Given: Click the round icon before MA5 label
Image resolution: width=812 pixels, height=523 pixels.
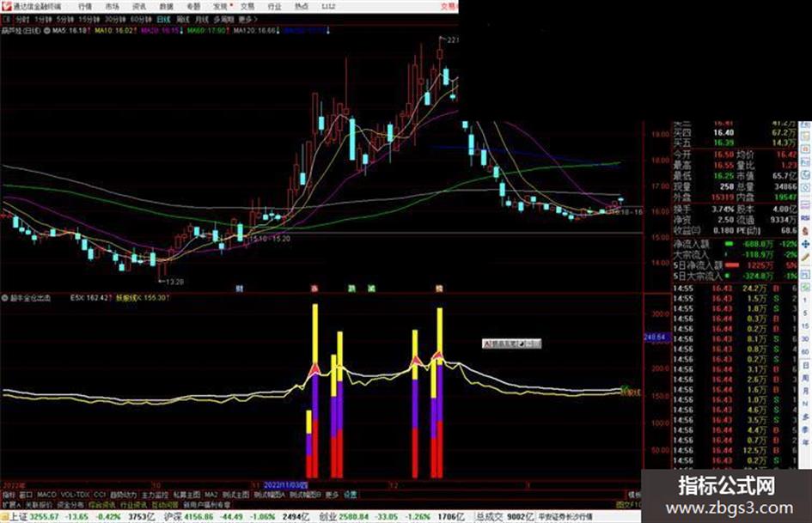Looking at the screenshot, I should click(47, 31).
